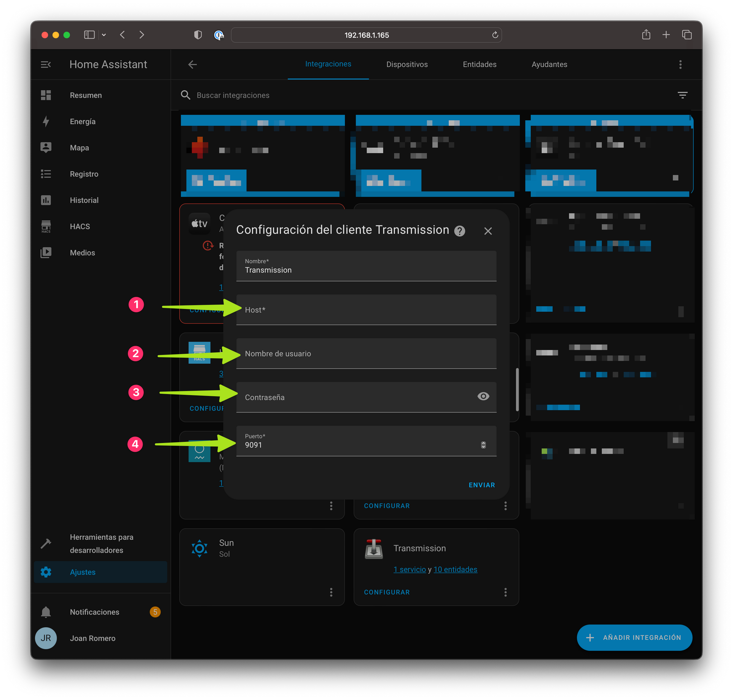
Task: Open the integrations filter icon
Action: (682, 95)
